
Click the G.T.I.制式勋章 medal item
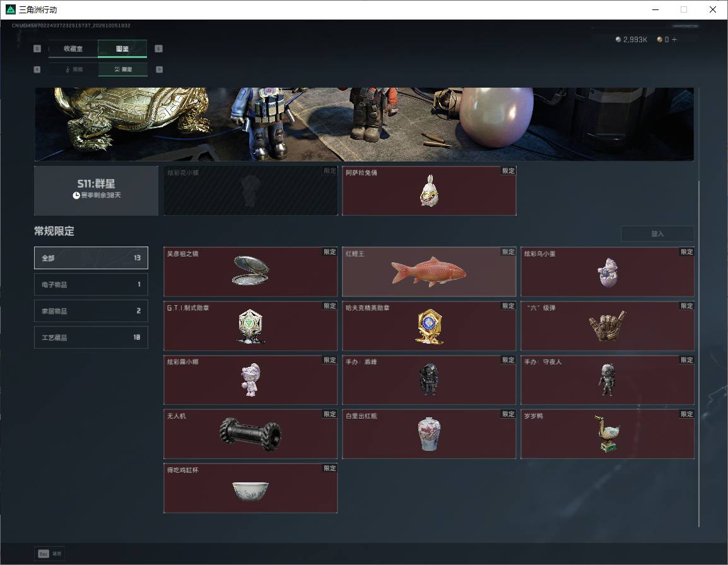pos(250,326)
